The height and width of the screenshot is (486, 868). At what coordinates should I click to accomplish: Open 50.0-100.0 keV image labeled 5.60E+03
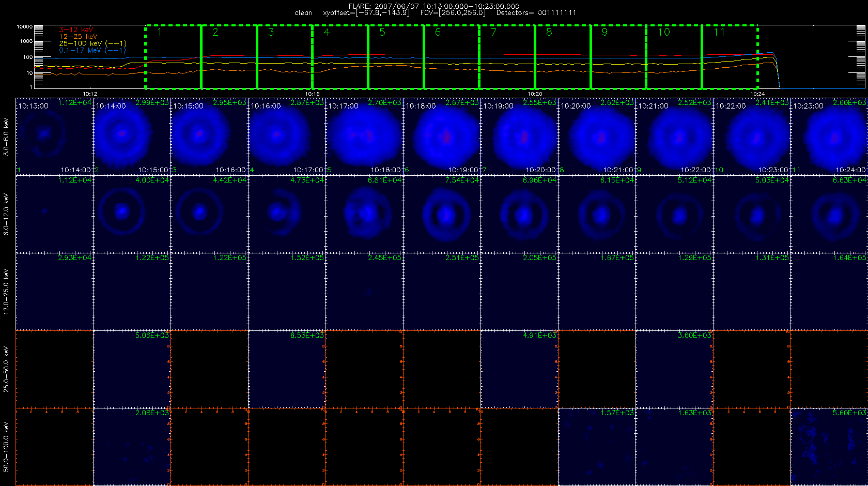[x=830, y=447]
